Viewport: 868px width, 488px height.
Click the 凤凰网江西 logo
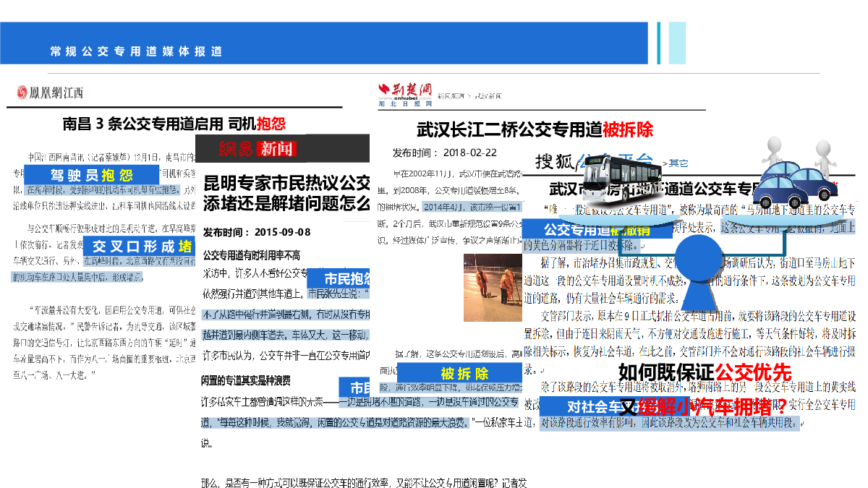click(x=51, y=93)
